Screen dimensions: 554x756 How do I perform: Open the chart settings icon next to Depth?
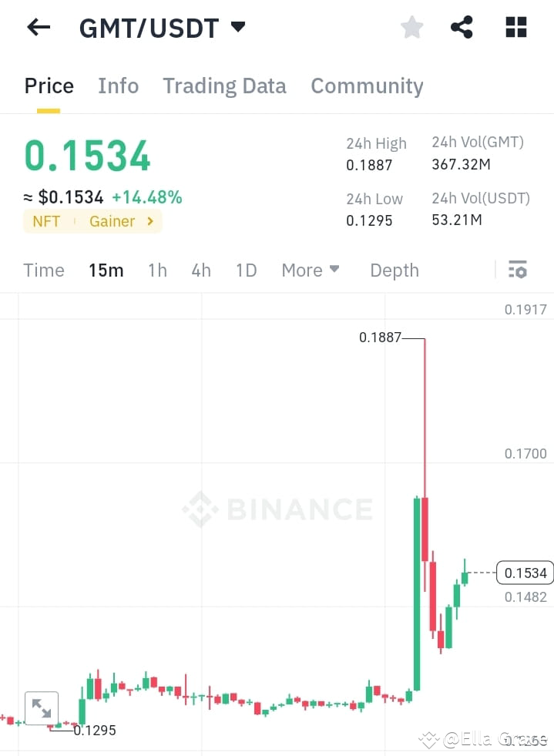(518, 270)
